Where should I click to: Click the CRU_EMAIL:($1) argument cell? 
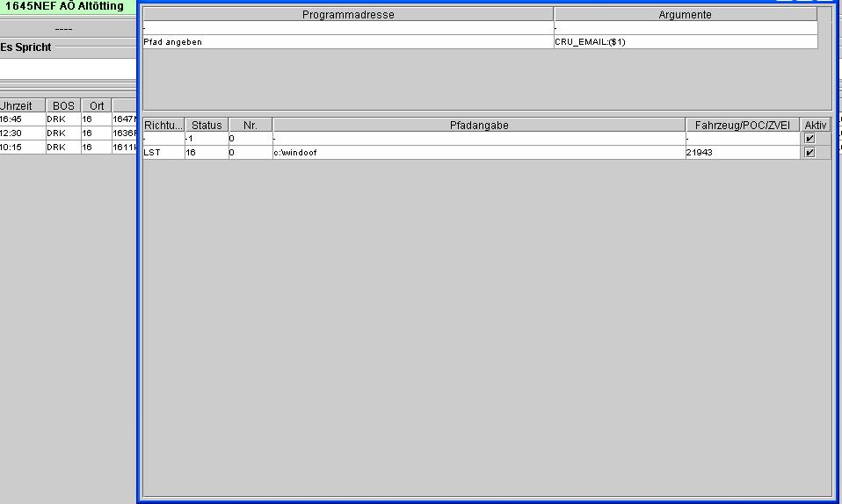685,42
